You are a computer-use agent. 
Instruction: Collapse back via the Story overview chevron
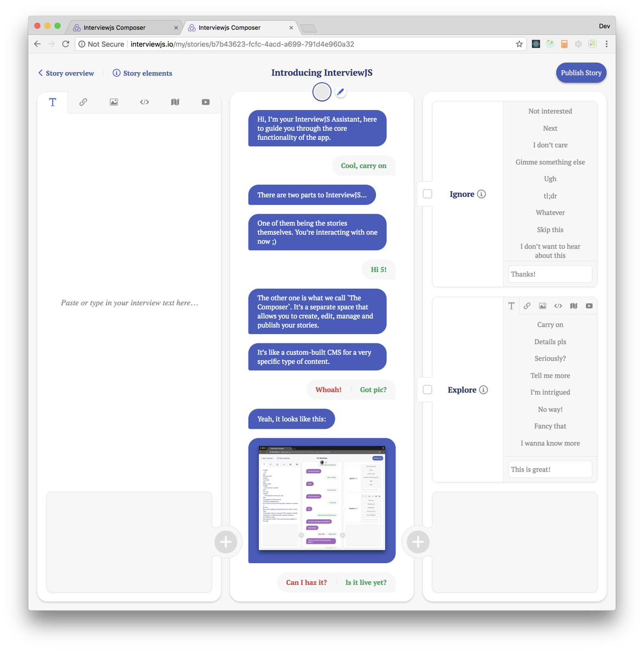(x=40, y=73)
